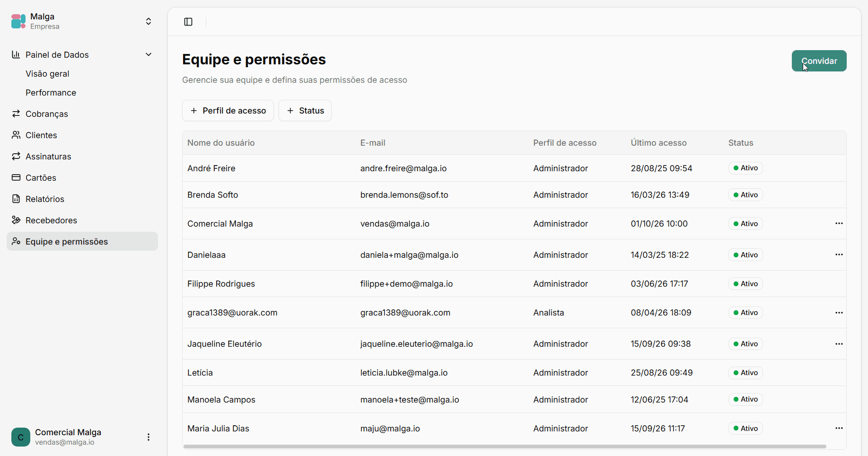Image resolution: width=868 pixels, height=456 pixels.
Task: Click daniela+malga@malga.io email
Action: coord(409,255)
